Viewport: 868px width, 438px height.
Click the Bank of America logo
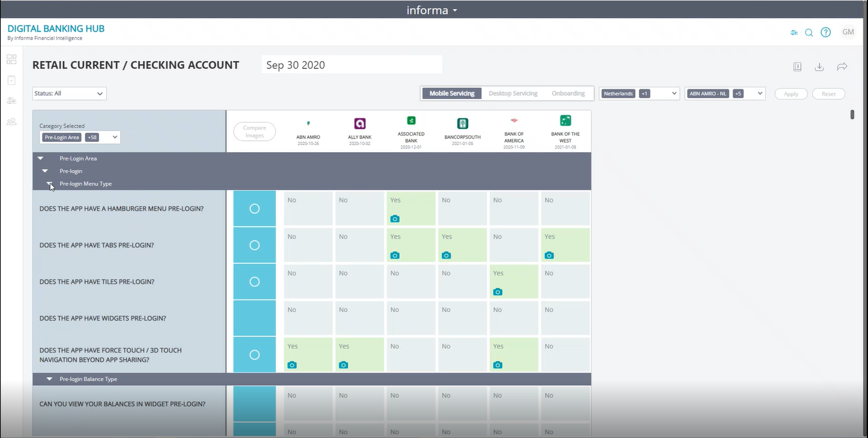coord(514,120)
